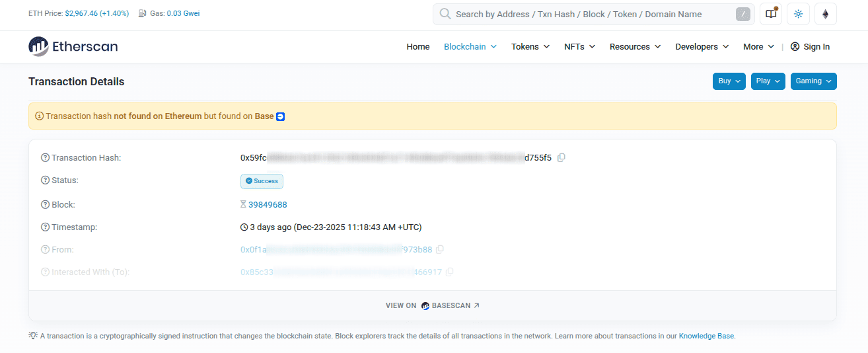The height and width of the screenshot is (353, 868).
Task: Click the slash shortcut key badge
Action: click(743, 14)
